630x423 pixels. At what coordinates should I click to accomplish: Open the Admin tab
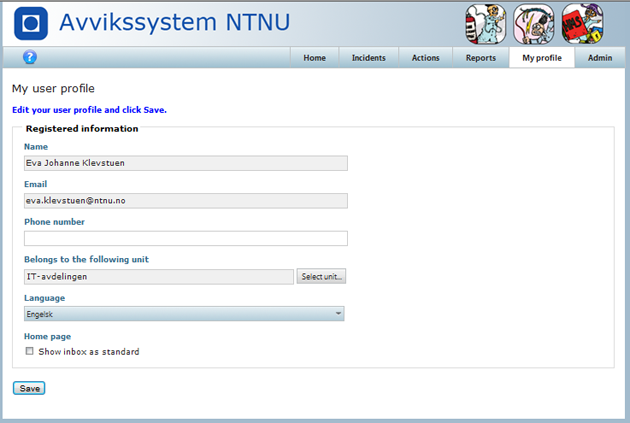600,58
